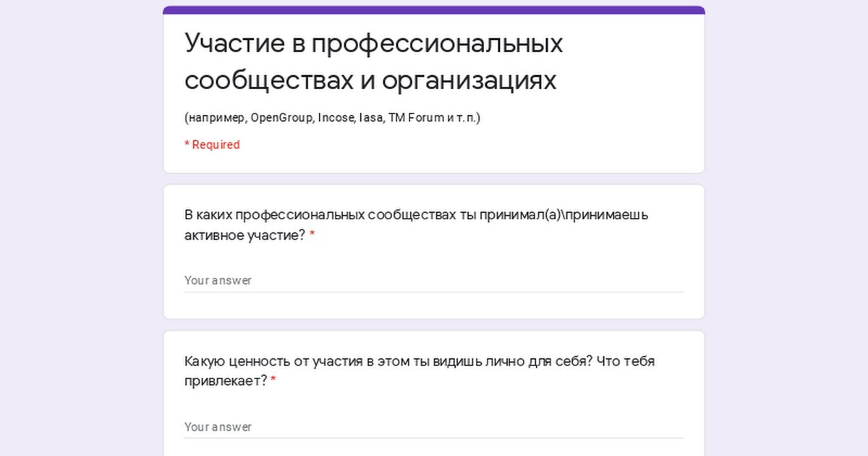The image size is (868, 456).
Task: Click the form title "Участие в профессиональных сообществах"
Action: (x=373, y=62)
